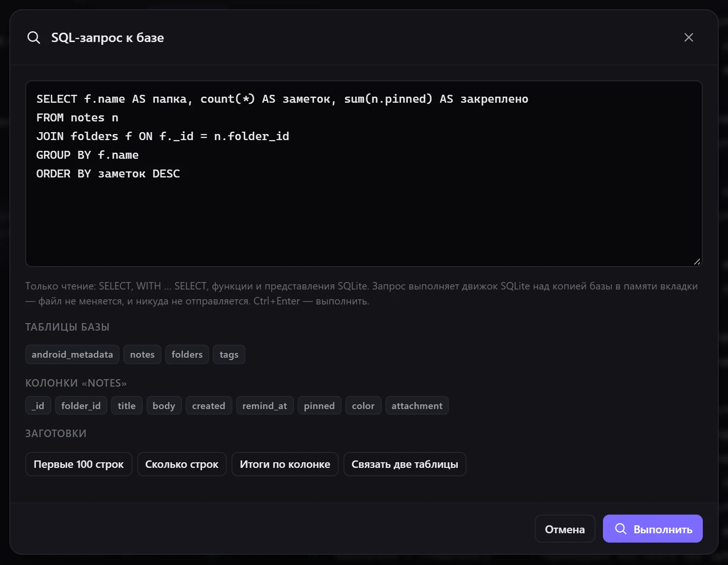Click the read-only hint text Только чтение
Viewport: 728px width, 565px height.
click(x=362, y=293)
